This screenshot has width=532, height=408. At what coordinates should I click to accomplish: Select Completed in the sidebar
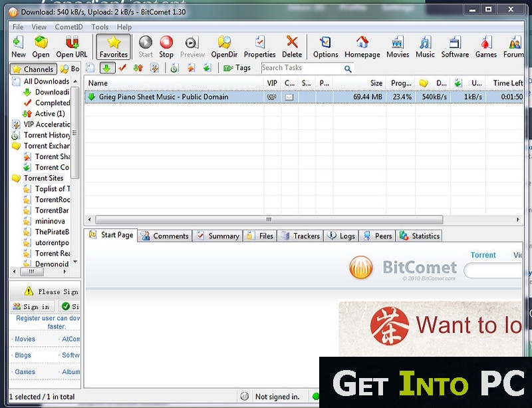[47, 102]
